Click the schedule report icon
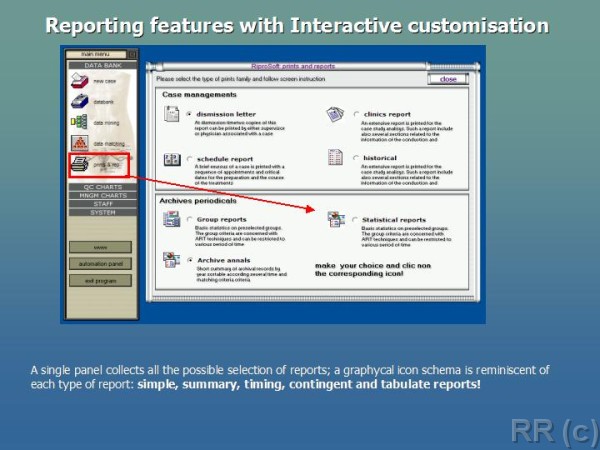Image resolution: width=600 pixels, height=450 pixels. (x=172, y=160)
